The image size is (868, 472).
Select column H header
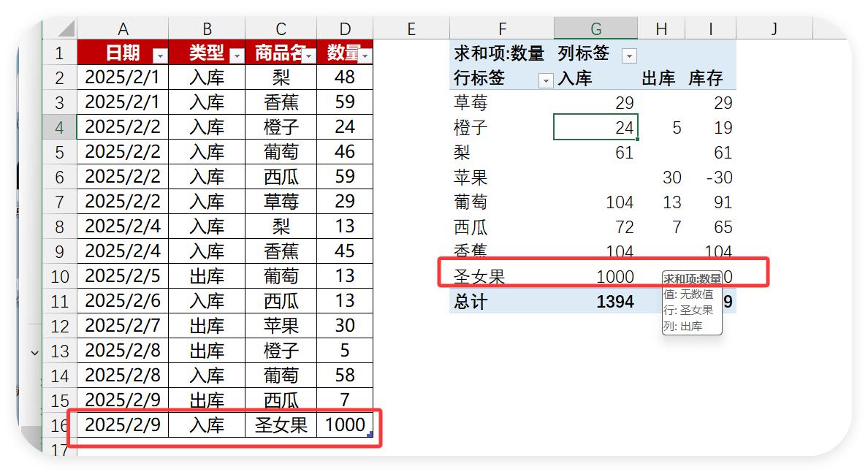point(661,28)
